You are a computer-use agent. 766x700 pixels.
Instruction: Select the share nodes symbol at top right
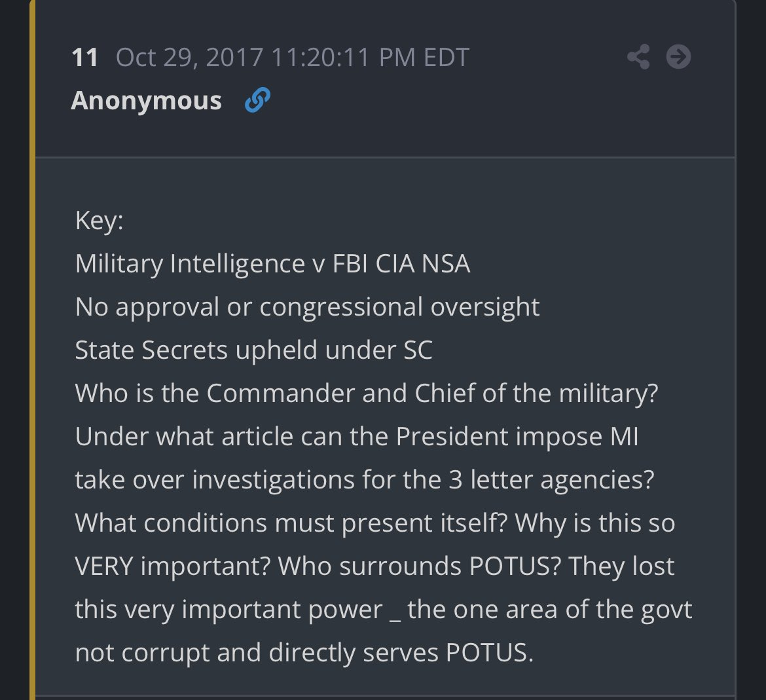pos(638,56)
